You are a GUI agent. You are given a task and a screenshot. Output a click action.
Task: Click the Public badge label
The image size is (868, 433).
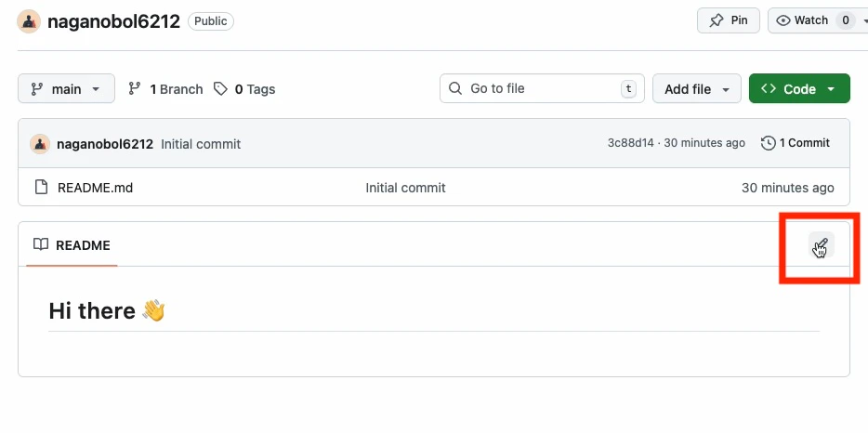[x=211, y=21]
